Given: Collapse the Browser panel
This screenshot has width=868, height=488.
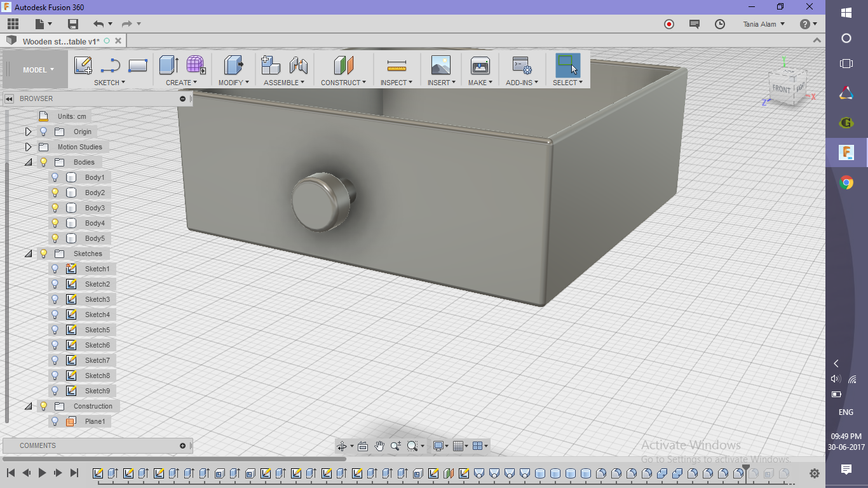Looking at the screenshot, I should [9, 98].
